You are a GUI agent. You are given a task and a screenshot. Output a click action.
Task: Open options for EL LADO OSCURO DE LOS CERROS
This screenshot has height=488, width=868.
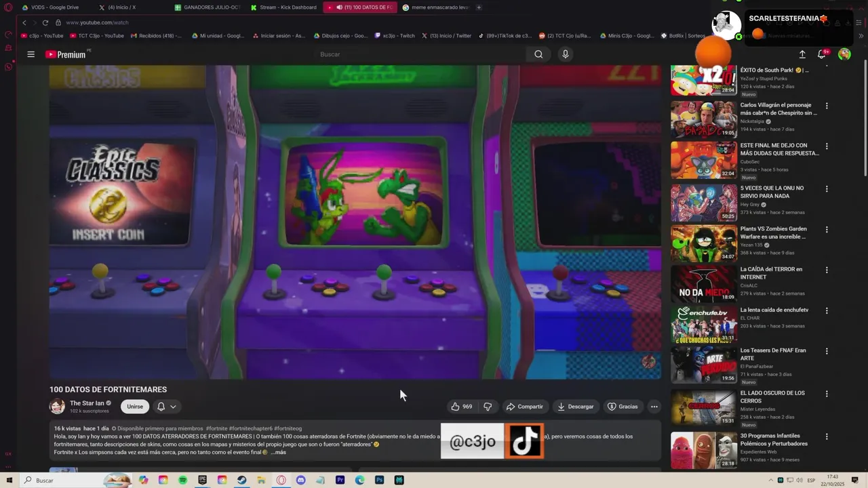[827, 394]
